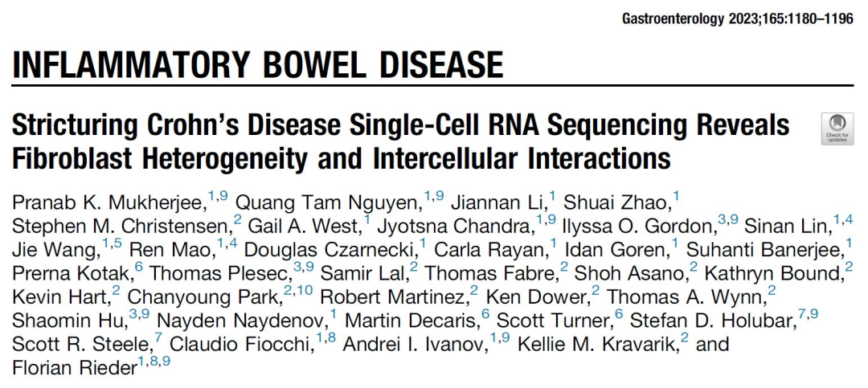Select the Gastroenterology 2023 citation text
This screenshot has height=388, width=868.
[x=738, y=18]
